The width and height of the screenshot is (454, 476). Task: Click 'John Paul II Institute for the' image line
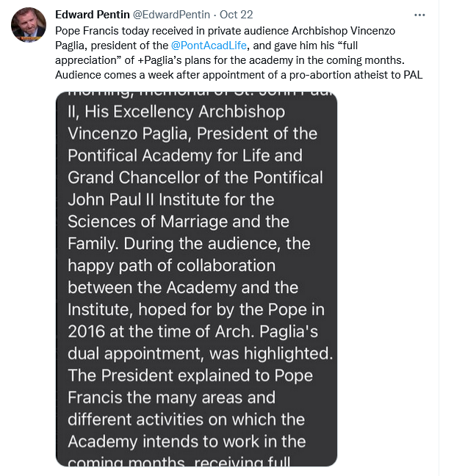[x=170, y=200]
